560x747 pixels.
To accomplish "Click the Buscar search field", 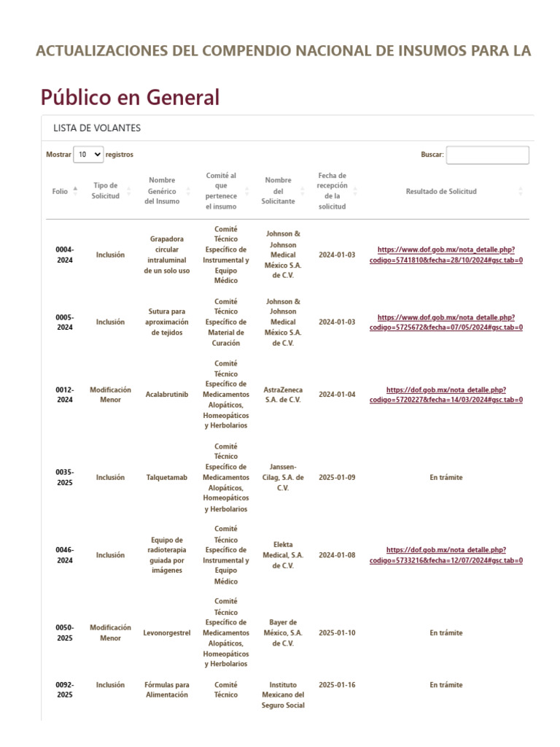I will (487, 155).
